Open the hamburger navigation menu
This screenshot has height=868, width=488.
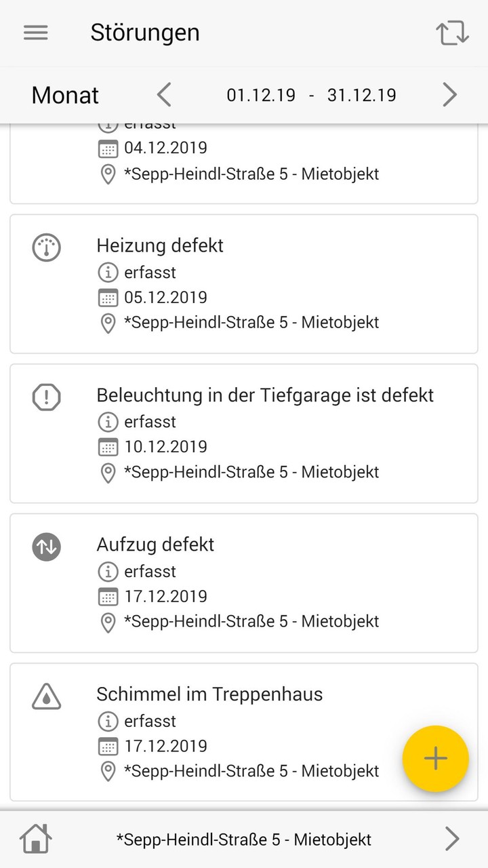click(x=36, y=33)
